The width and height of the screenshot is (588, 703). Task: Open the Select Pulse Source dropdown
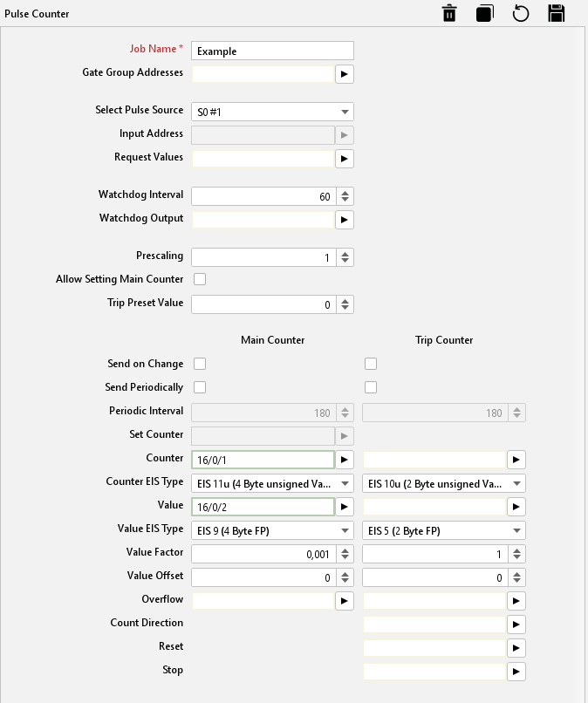(x=271, y=112)
